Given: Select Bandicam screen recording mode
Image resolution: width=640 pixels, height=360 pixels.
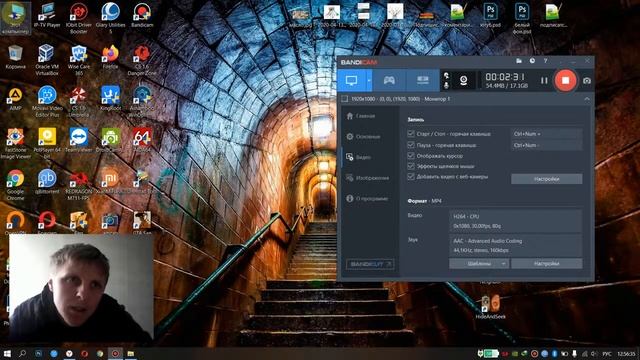Looking at the screenshot, I should pos(351,80).
